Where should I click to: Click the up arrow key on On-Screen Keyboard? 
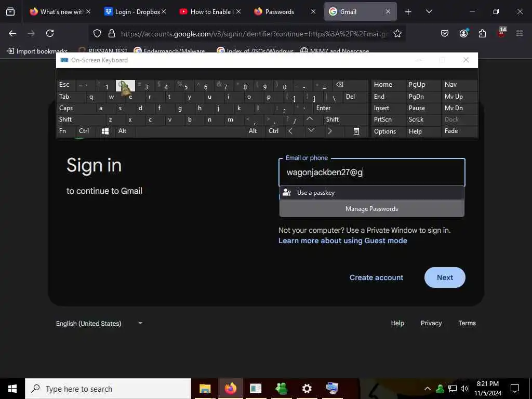[310, 119]
